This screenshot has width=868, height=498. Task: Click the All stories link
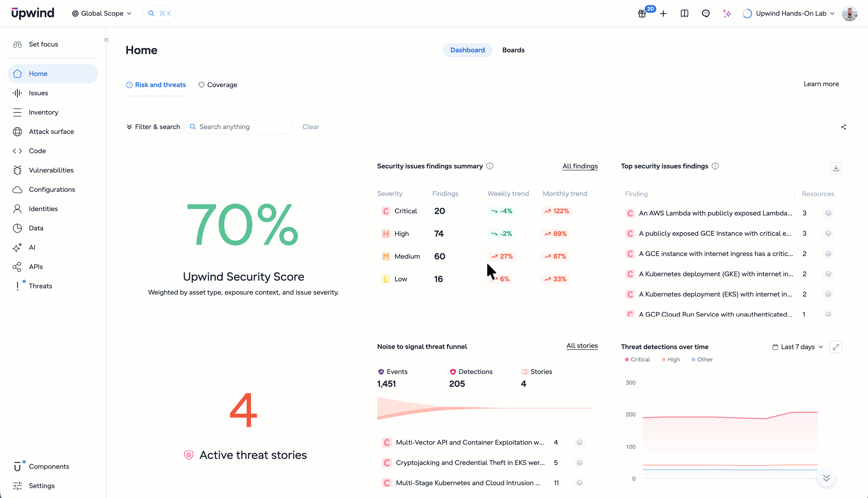point(582,346)
